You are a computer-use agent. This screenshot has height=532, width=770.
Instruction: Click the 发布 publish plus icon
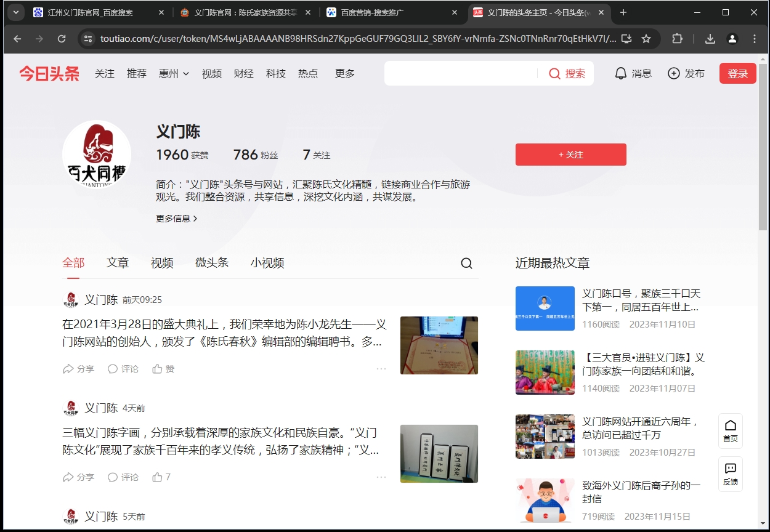[674, 73]
